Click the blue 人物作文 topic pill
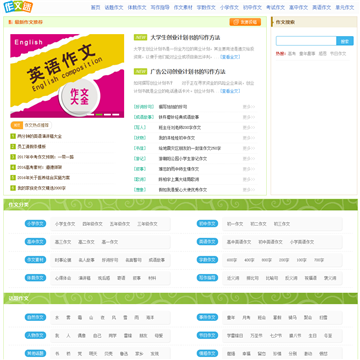Screen dimensions: 360x360 coord(35,335)
